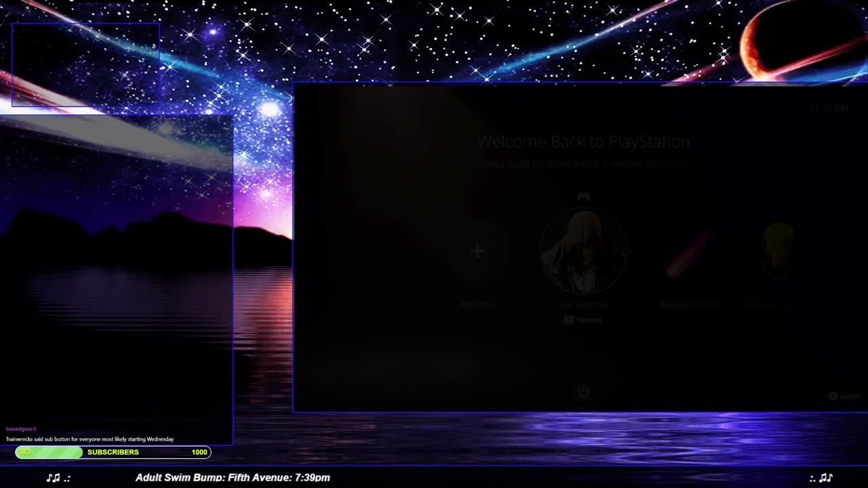This screenshot has height=488, width=868.
Task: Click chat username basedgourd
Action: (21, 429)
